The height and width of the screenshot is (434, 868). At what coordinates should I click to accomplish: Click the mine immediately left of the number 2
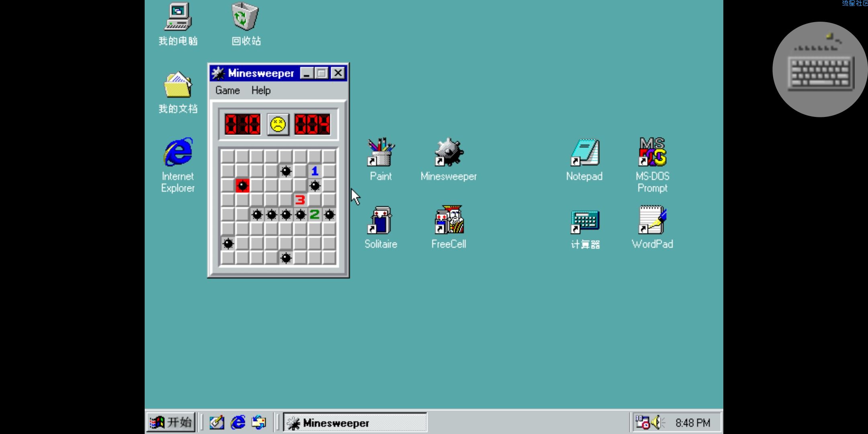(300, 215)
